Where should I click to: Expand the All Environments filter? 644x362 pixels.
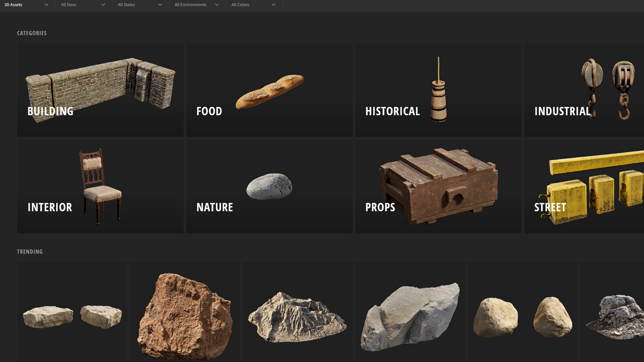pyautogui.click(x=197, y=5)
